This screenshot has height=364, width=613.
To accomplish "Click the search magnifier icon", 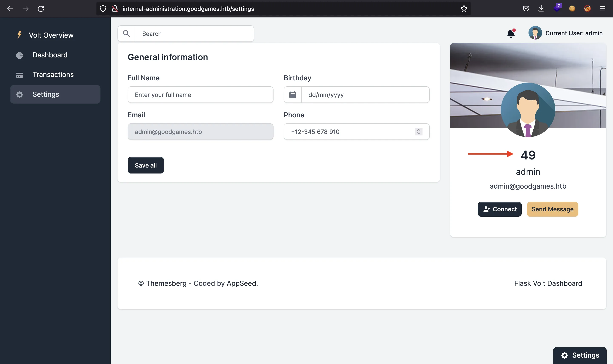I will pos(126,33).
